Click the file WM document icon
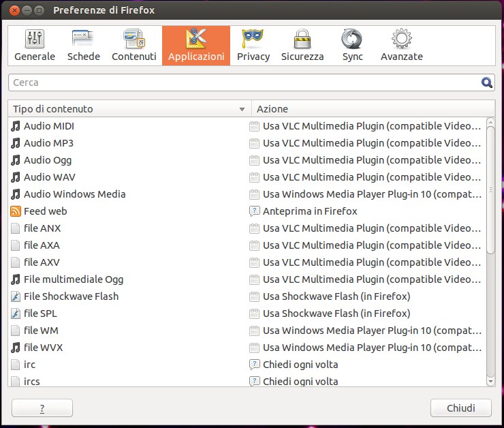This screenshot has width=504, height=428. (x=16, y=331)
